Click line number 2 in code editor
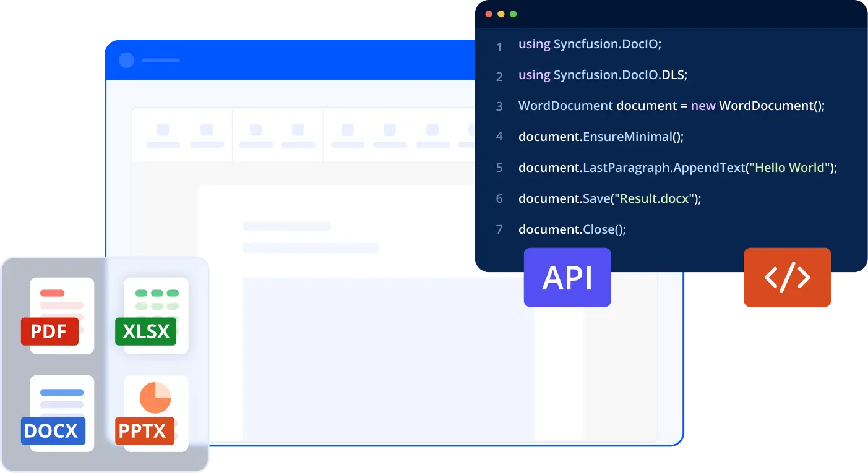The image size is (868, 473). tap(499, 77)
